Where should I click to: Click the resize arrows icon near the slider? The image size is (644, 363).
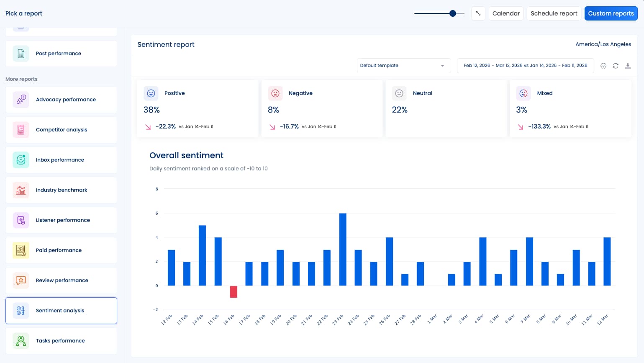coord(478,13)
